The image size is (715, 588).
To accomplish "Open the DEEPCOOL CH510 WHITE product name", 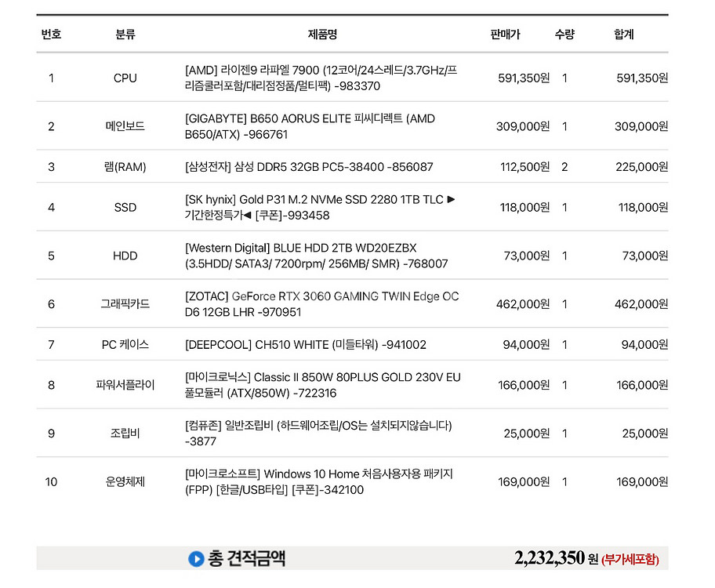I will click(x=306, y=344).
